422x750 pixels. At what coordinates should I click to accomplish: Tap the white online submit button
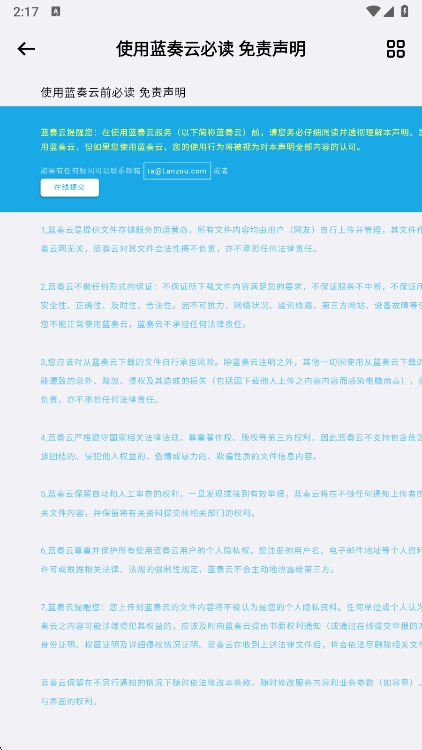tap(70, 188)
